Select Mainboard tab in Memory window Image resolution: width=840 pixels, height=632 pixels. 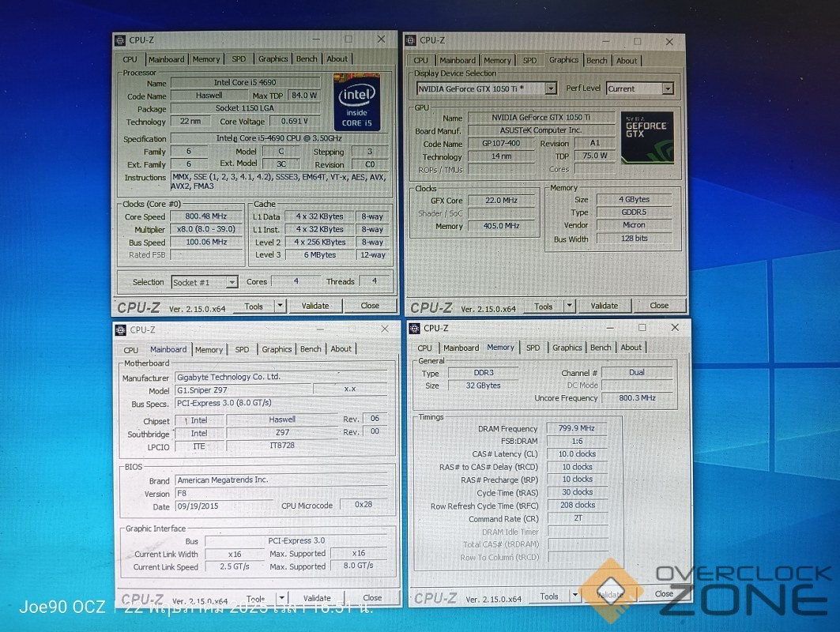(x=461, y=348)
